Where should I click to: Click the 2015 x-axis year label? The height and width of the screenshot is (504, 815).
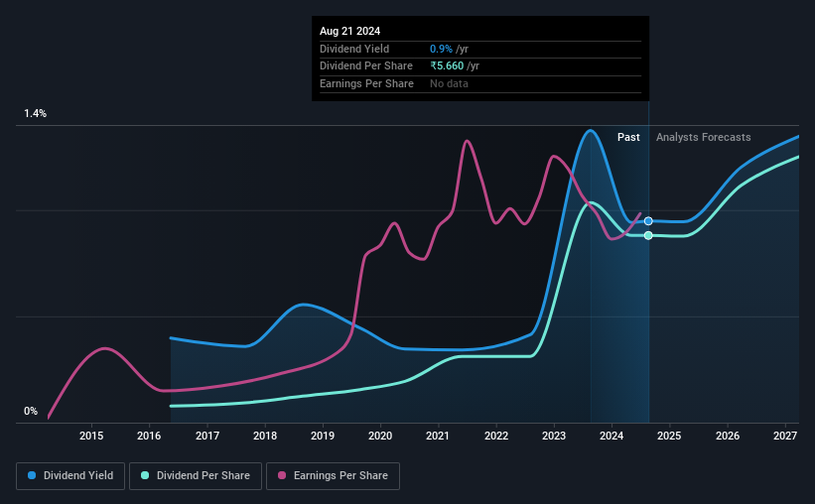click(x=91, y=436)
